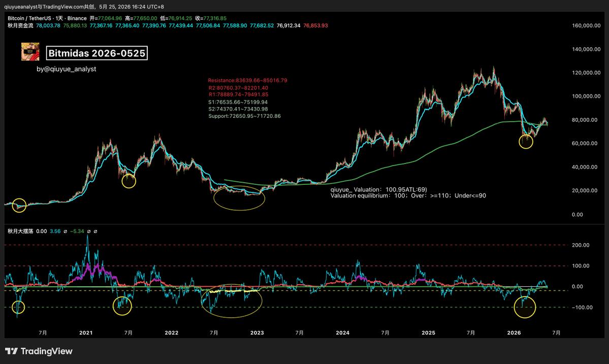Click indicator value 77,439.44
The height and width of the screenshot is (364, 609).
pyautogui.click(x=181, y=25)
